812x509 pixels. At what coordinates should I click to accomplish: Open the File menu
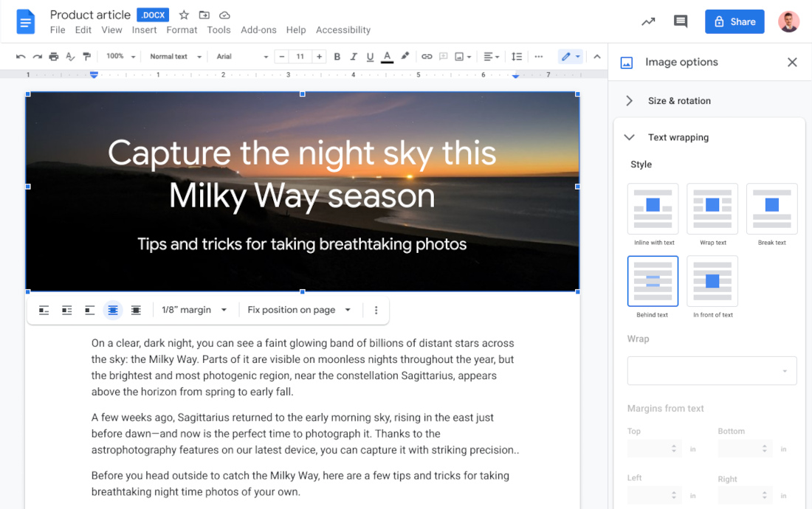click(x=58, y=30)
